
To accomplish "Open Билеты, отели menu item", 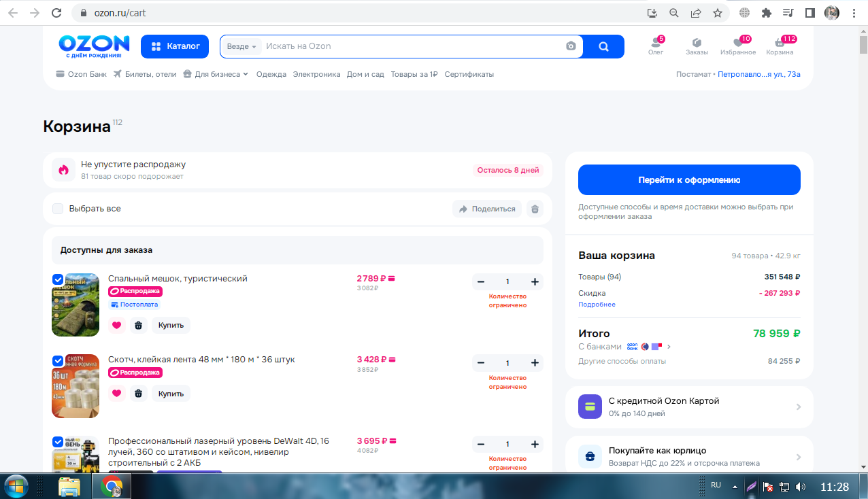I will (x=145, y=74).
